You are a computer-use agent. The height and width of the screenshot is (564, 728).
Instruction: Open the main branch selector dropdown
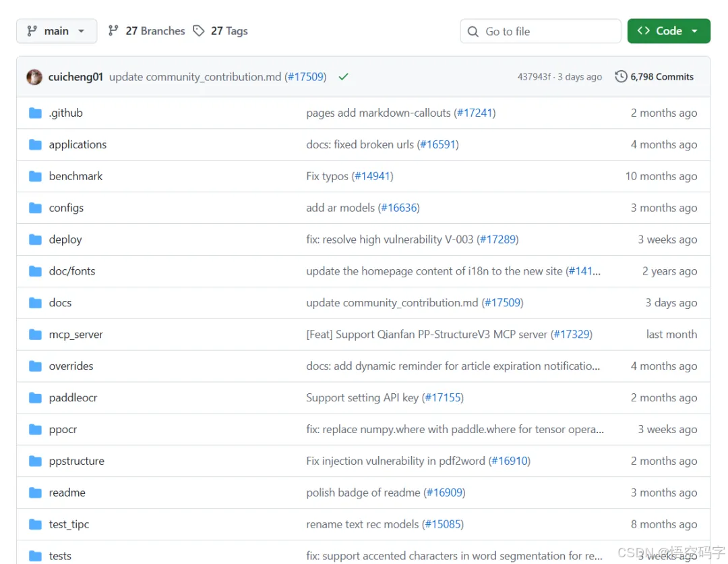point(57,31)
